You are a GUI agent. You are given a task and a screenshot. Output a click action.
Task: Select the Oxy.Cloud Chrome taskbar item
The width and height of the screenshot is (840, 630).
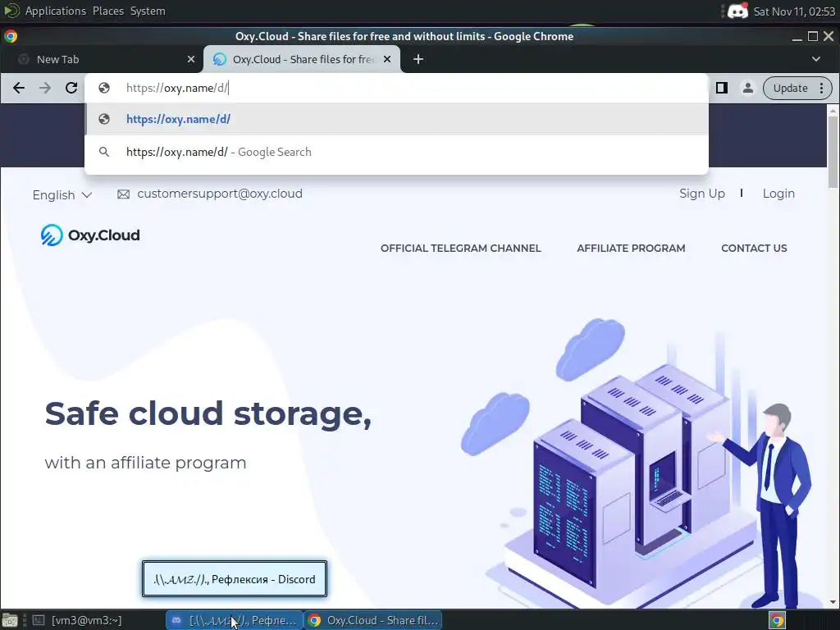(373, 620)
